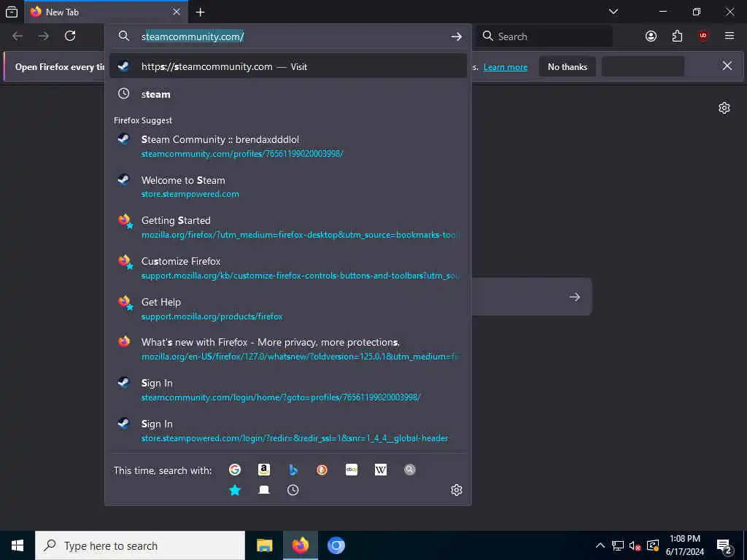Open new tab page settings gear
Screen dimensions: 747x560
[x=724, y=108]
